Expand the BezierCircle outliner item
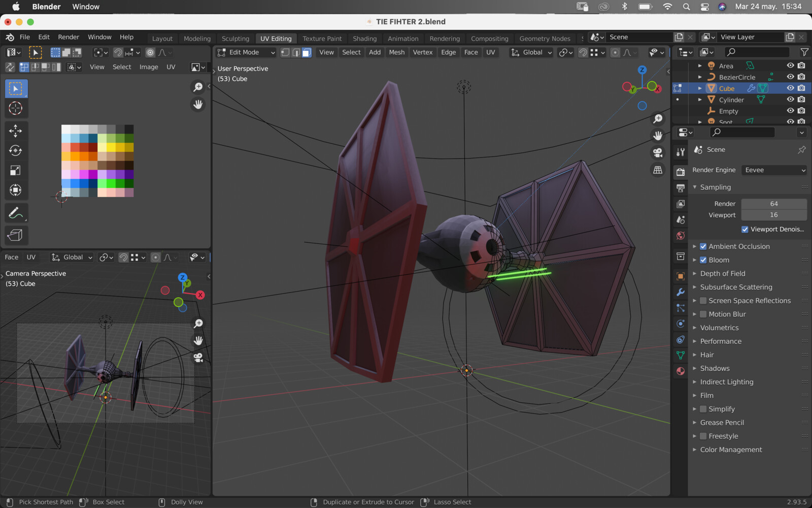 click(x=700, y=77)
